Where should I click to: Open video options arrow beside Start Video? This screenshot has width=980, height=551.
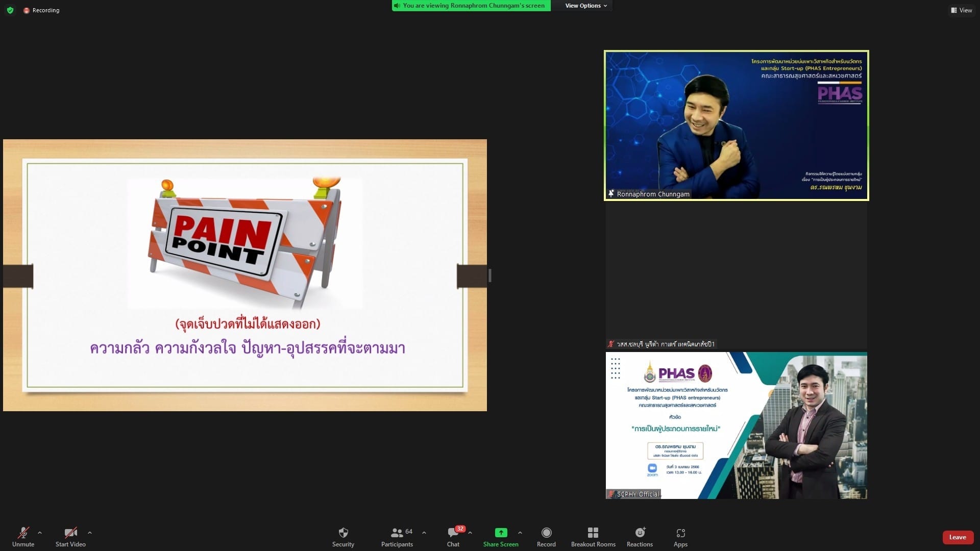click(90, 533)
